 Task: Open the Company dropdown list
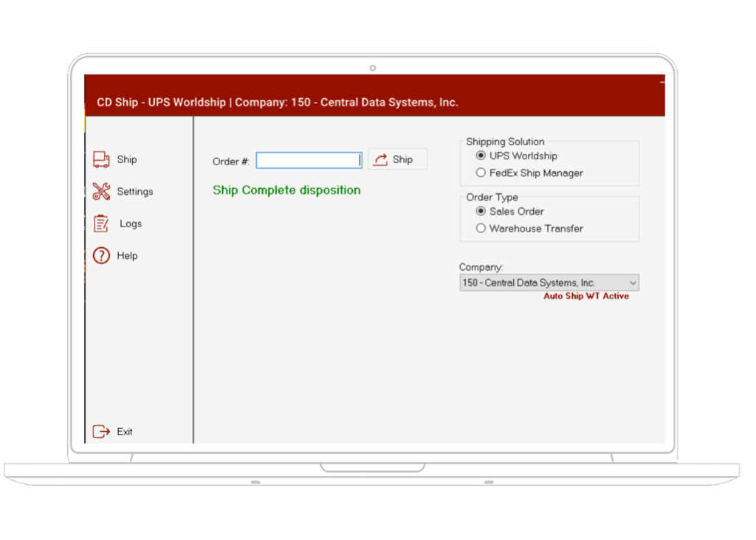[549, 283]
